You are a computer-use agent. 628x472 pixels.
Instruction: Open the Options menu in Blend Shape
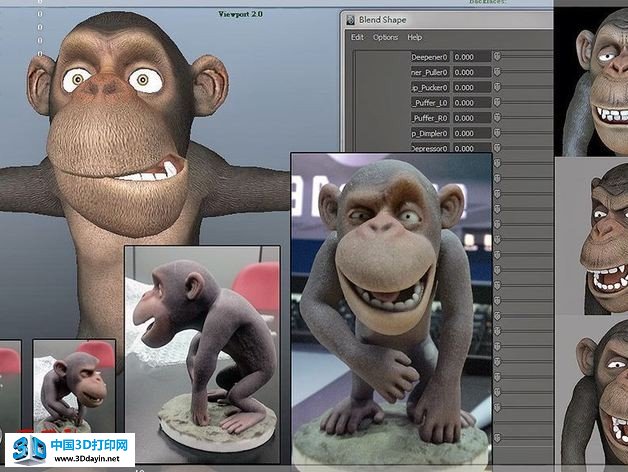tap(385, 37)
